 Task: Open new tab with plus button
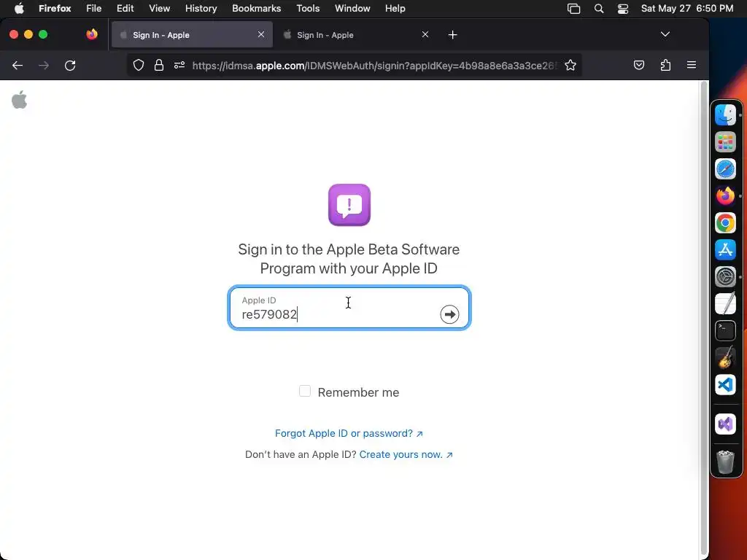(x=452, y=35)
